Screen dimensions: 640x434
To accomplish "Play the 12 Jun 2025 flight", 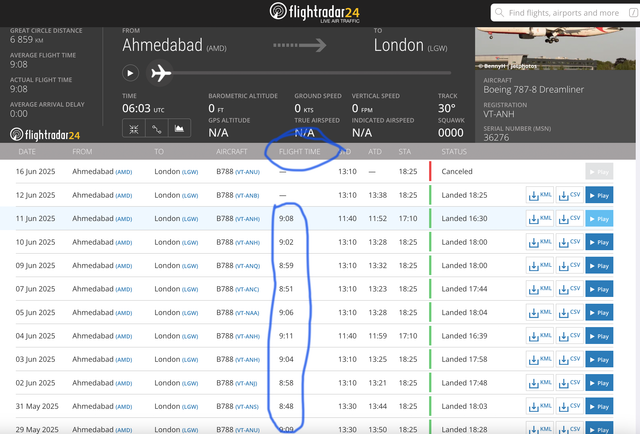I will pos(599,195).
